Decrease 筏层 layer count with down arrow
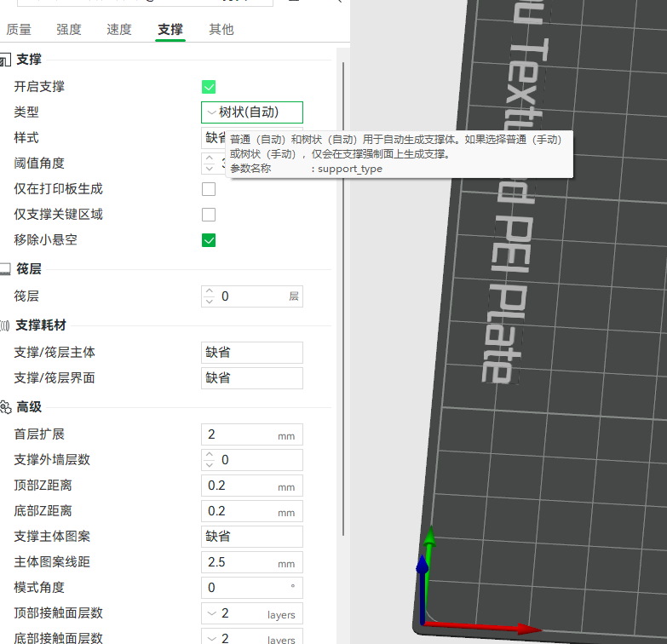The width and height of the screenshot is (667, 644). pyautogui.click(x=210, y=302)
